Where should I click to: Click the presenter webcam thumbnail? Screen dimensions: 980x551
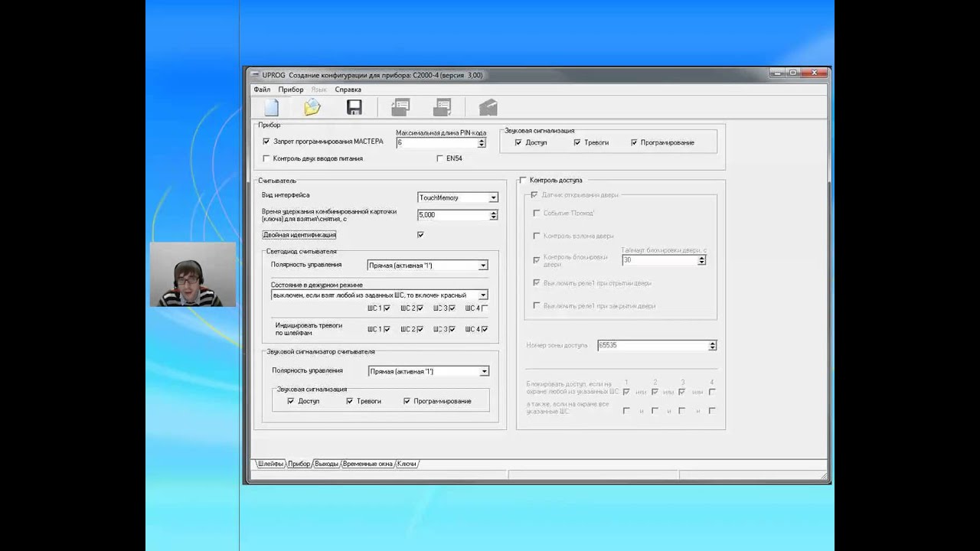(193, 275)
